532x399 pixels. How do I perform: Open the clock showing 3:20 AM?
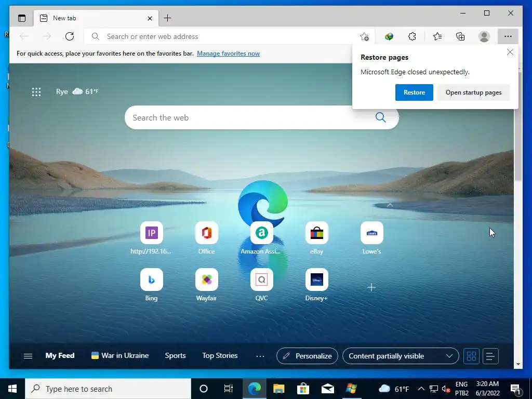[x=487, y=389]
